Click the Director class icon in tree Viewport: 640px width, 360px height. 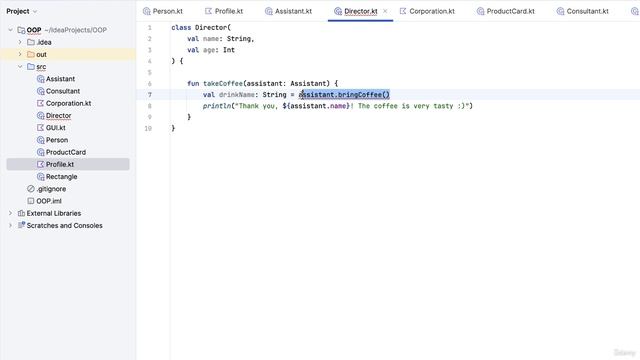click(40, 116)
